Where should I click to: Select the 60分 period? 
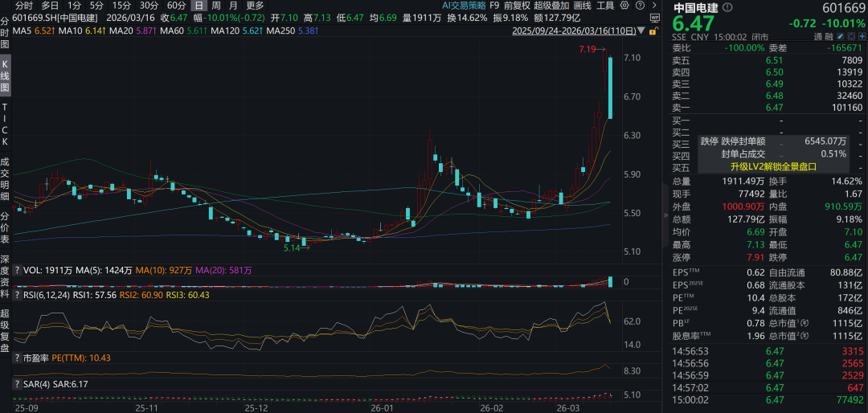click(176, 6)
